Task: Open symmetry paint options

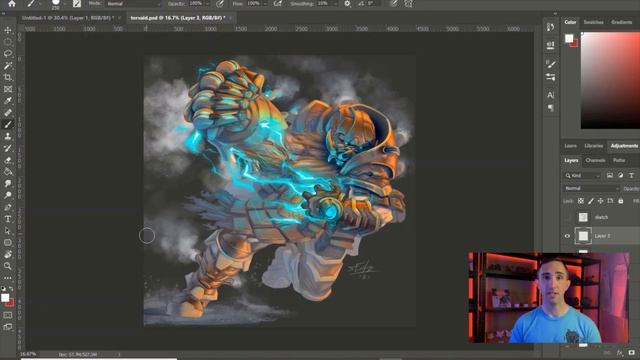Action: [x=409, y=4]
